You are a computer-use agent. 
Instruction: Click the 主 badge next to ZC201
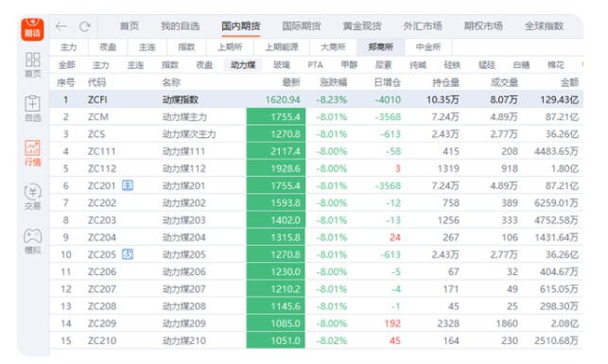click(x=128, y=185)
